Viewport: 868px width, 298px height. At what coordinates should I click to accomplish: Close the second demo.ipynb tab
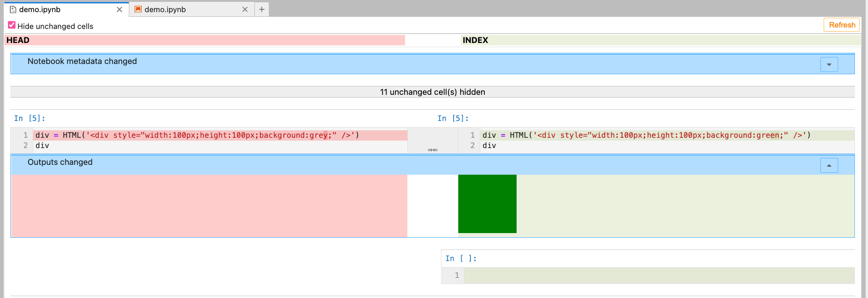pyautogui.click(x=245, y=9)
